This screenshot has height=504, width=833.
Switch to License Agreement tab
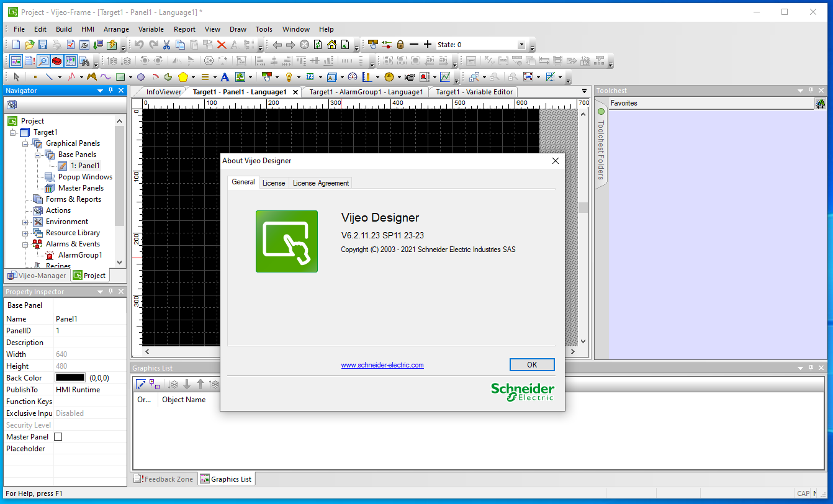(321, 182)
